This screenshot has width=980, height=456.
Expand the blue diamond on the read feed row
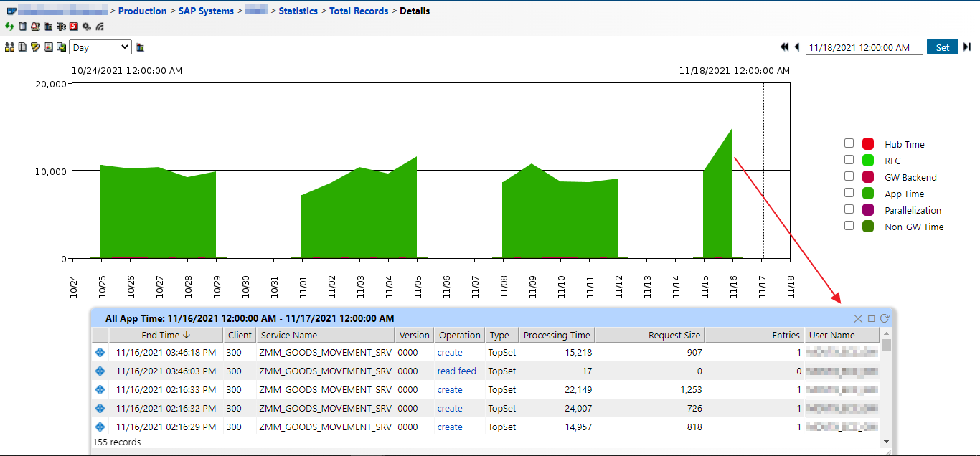(x=100, y=371)
